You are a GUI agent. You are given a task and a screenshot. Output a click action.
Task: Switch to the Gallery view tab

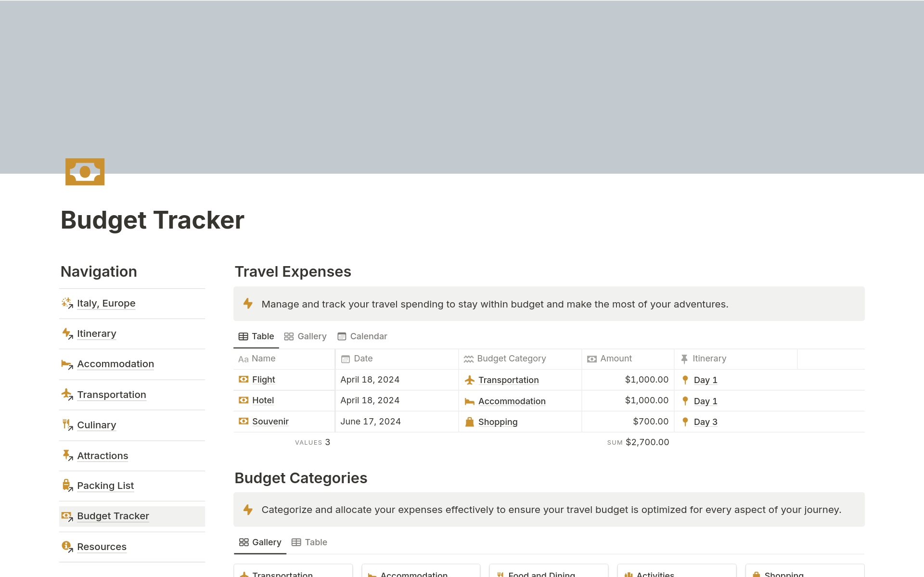point(306,336)
